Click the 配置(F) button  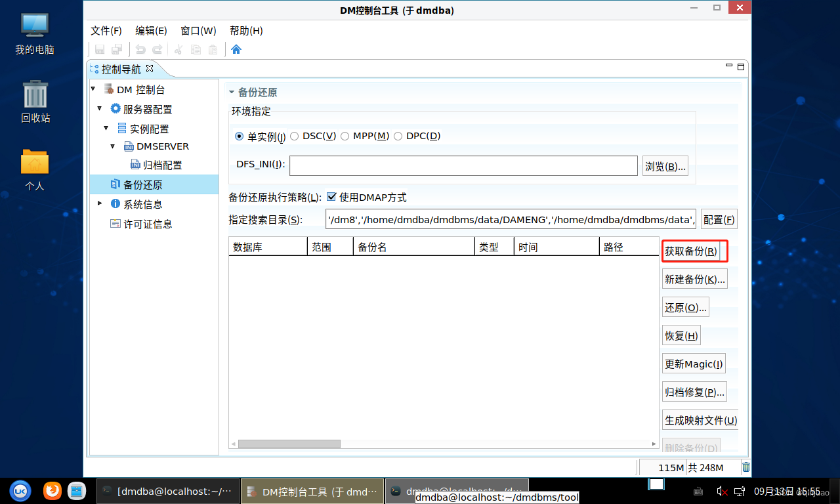coord(719,220)
